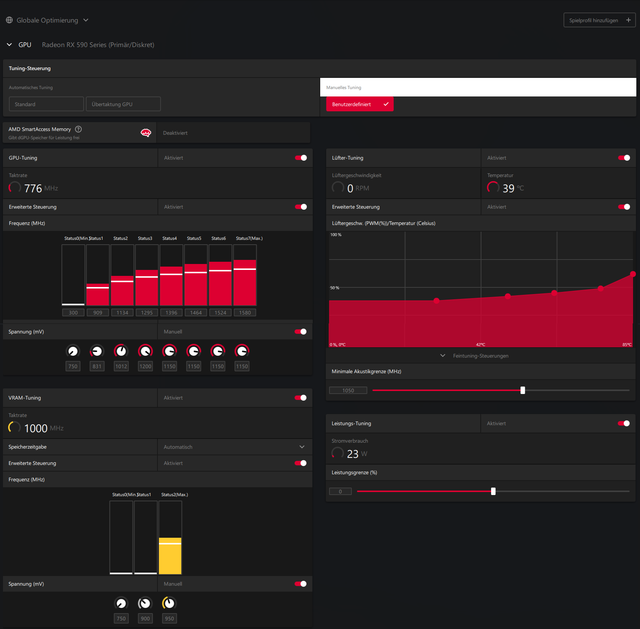Click the Temperatur gauge showing 39 °C
This screenshot has width=640, height=629.
tap(493, 188)
